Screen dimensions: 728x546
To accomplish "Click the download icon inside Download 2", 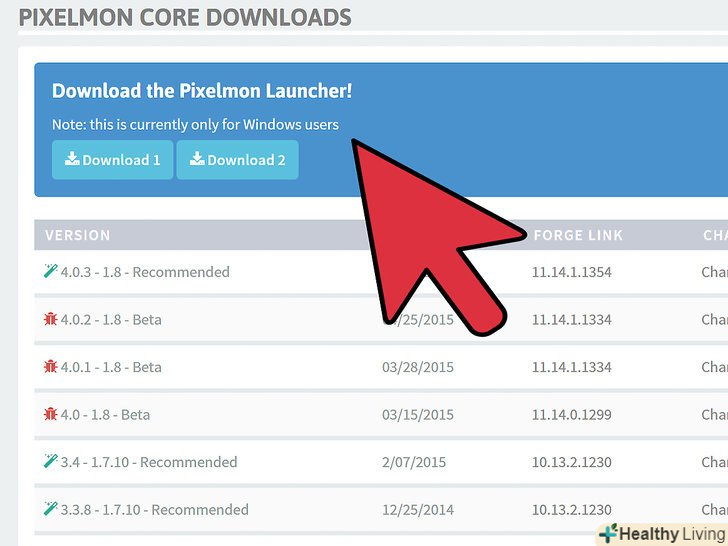I will tap(197, 159).
